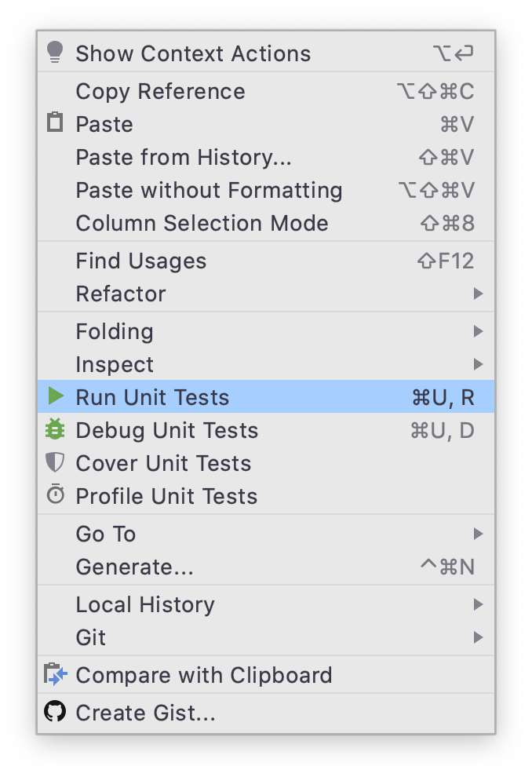Open the Local History submenu

click(x=478, y=604)
